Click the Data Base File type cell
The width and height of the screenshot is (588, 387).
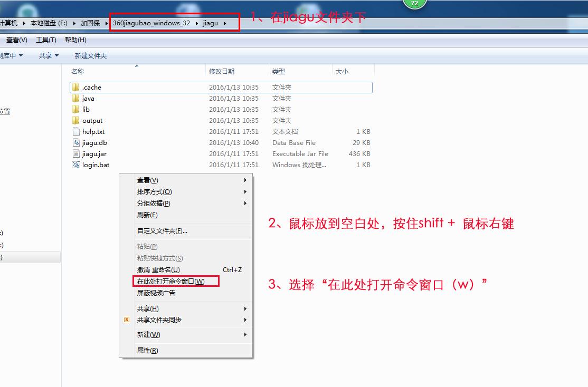(x=294, y=143)
